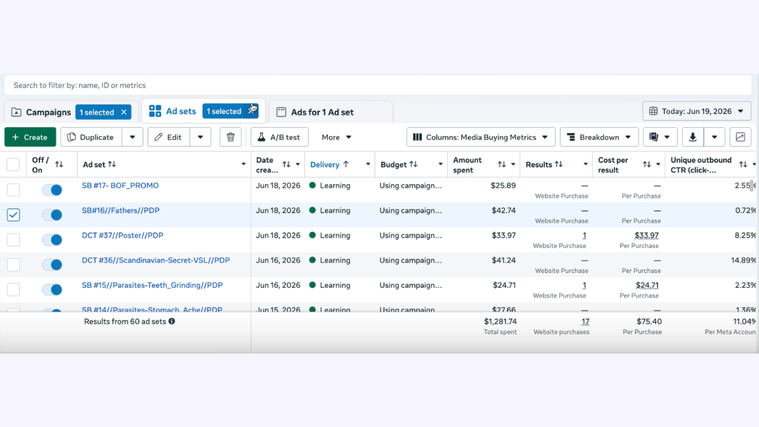
Task: Sort by the Results column arrows
Action: tap(559, 165)
